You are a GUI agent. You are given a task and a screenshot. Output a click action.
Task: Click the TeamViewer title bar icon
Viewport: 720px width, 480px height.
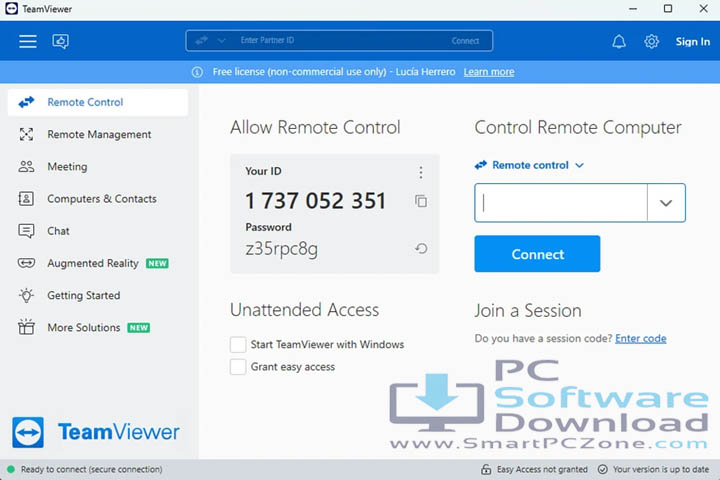[x=11, y=9]
